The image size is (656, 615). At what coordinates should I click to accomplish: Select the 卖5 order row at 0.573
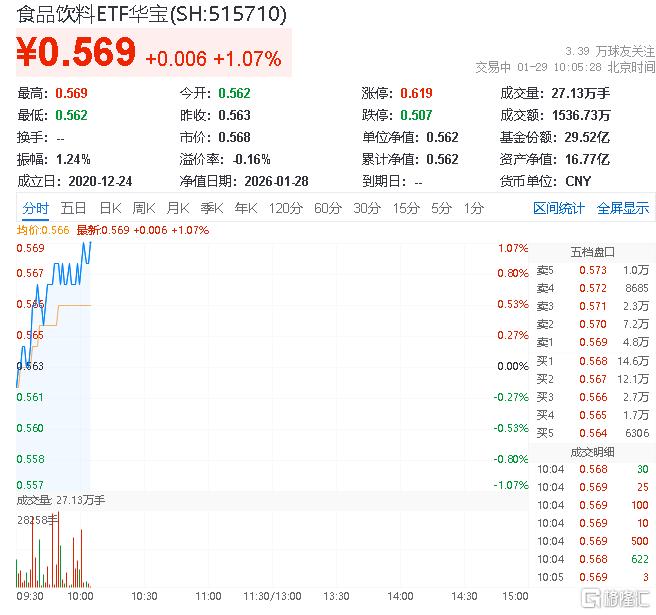[592, 270]
